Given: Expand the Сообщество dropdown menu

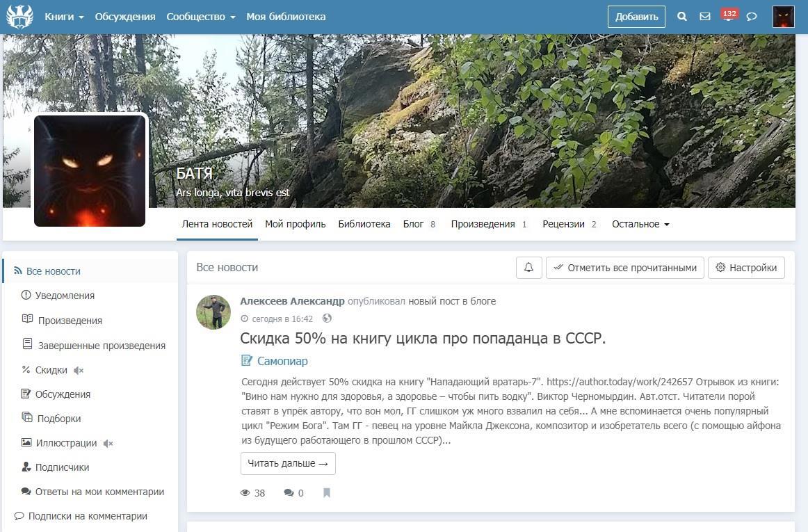Looking at the screenshot, I should point(200,17).
